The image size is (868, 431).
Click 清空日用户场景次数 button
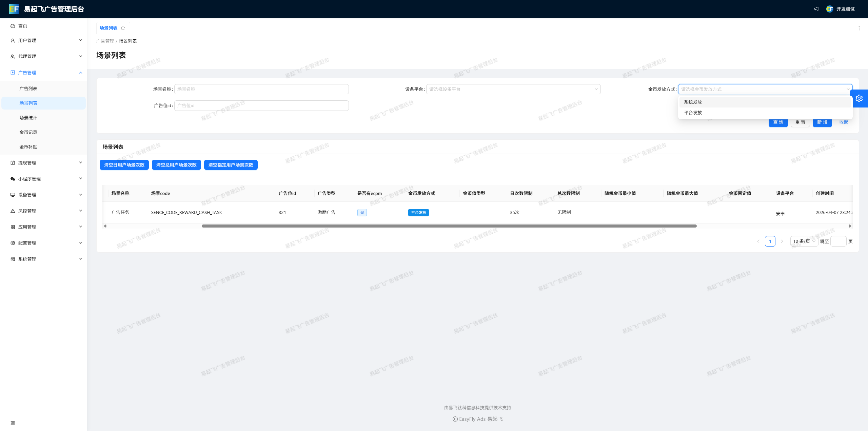point(124,165)
